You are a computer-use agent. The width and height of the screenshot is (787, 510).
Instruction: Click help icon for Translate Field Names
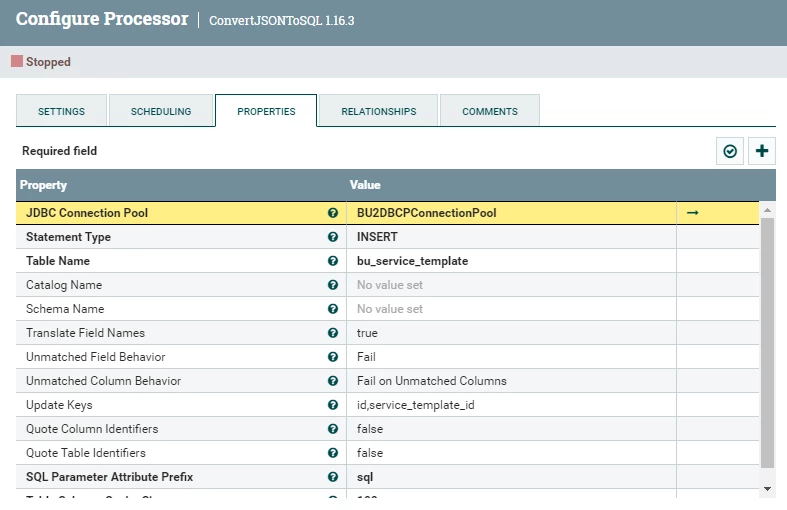[333, 333]
